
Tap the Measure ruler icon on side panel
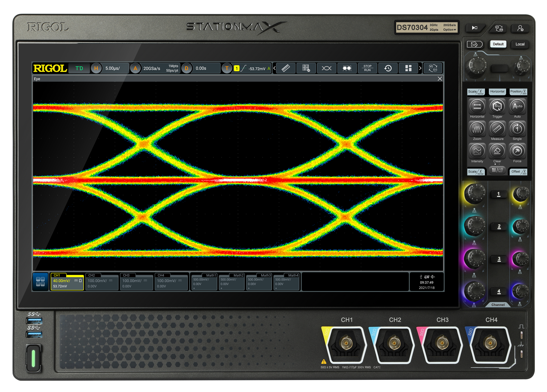coord(497,129)
